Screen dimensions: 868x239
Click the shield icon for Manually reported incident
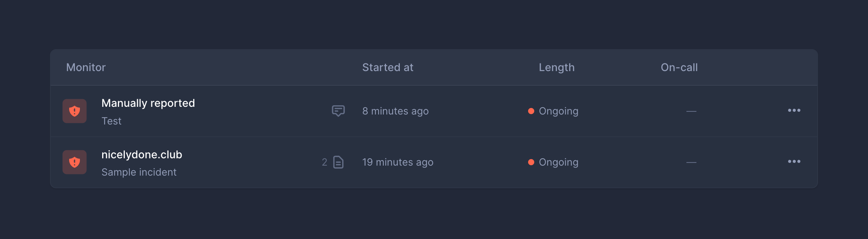75,111
